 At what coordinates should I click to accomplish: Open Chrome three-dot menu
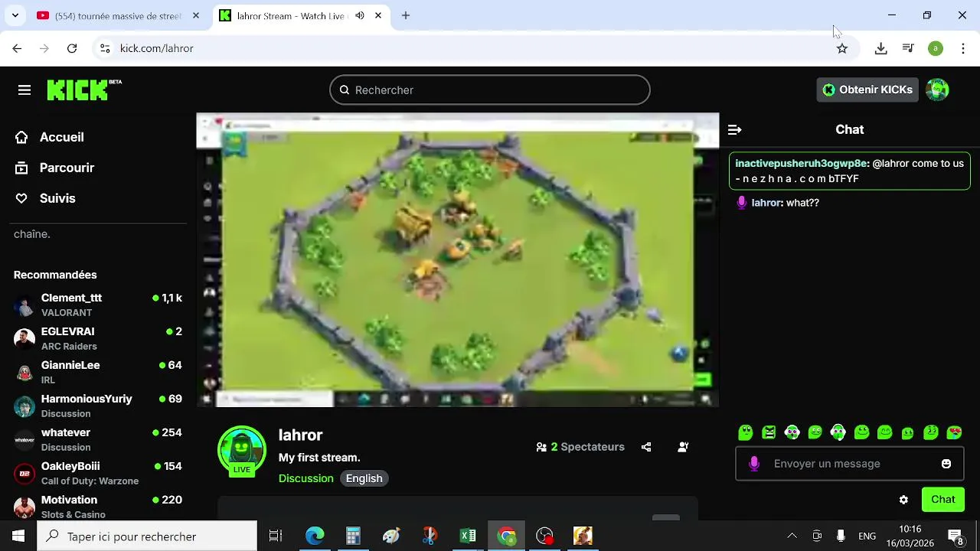pos(963,48)
